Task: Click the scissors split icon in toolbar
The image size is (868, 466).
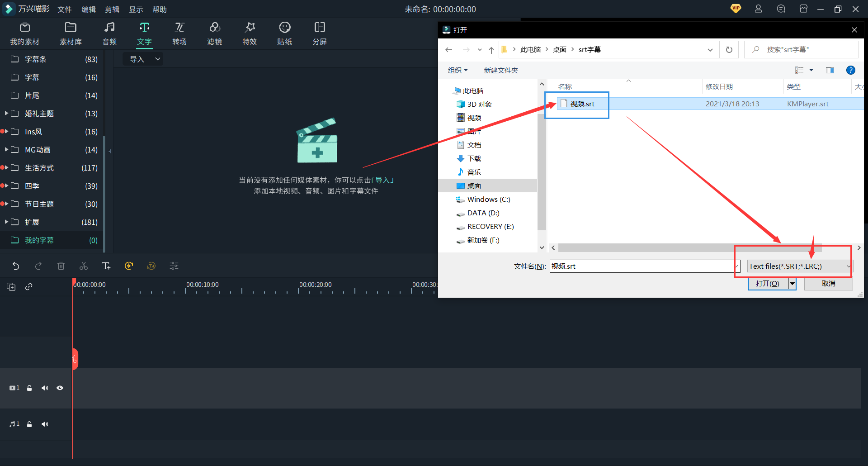Action: click(x=84, y=266)
